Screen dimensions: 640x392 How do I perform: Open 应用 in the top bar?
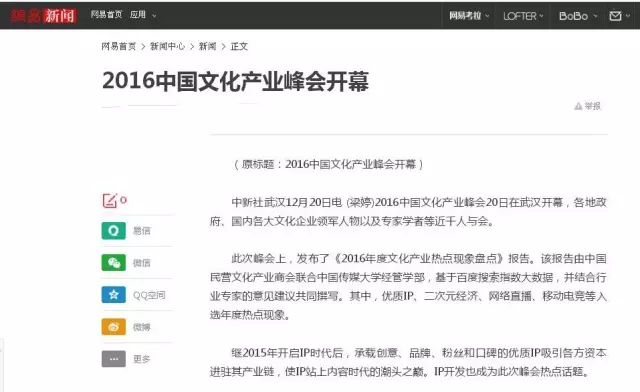point(138,15)
